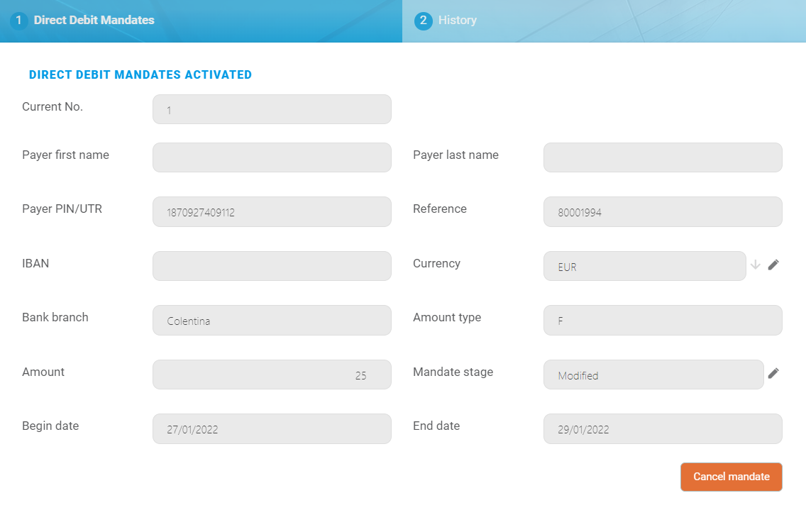Viewport: 806px width, 532px height.
Task: Open the Currency field showing EUR
Action: pyautogui.click(x=644, y=266)
